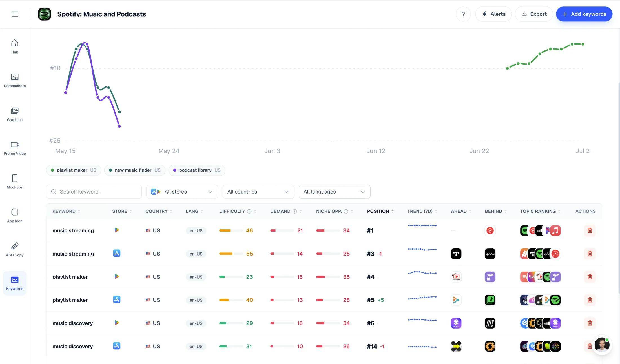Viewport: 620px width, 364px height.
Task: Sort table by Trend (7D) column
Action: point(422,211)
